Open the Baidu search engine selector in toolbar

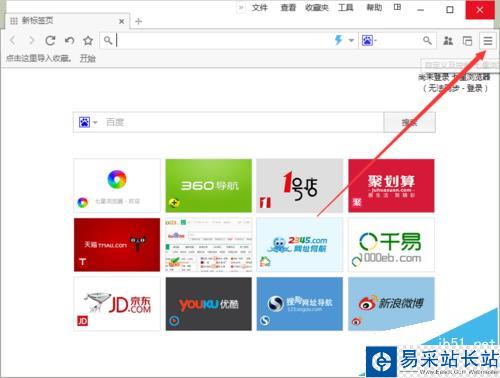[x=369, y=41]
